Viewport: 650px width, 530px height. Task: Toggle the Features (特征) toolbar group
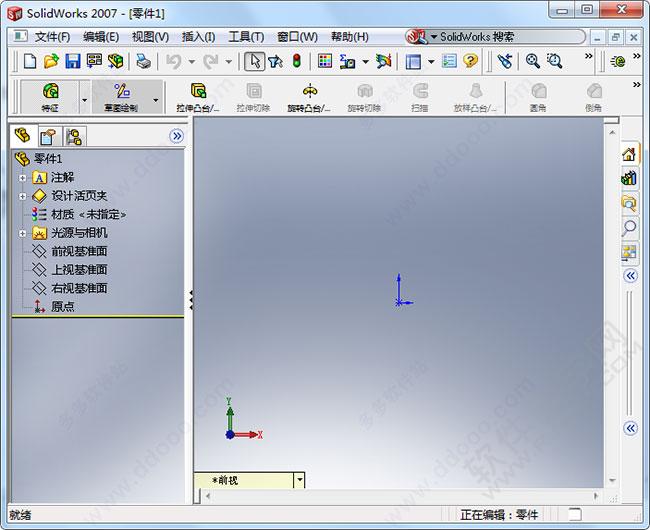pyautogui.click(x=50, y=97)
